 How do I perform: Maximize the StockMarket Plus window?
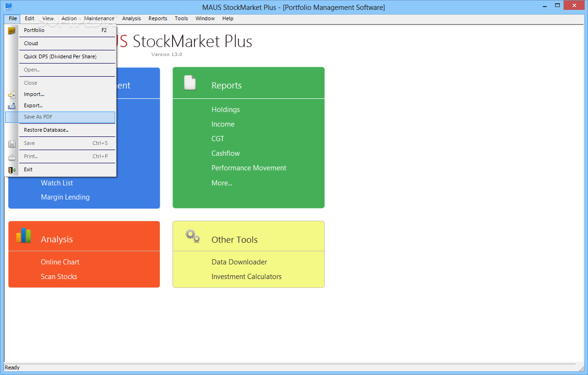click(x=557, y=6)
